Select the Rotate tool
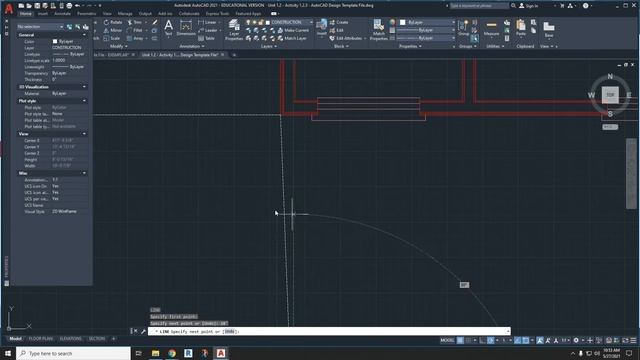The width and height of the screenshot is (640, 360). point(113,22)
